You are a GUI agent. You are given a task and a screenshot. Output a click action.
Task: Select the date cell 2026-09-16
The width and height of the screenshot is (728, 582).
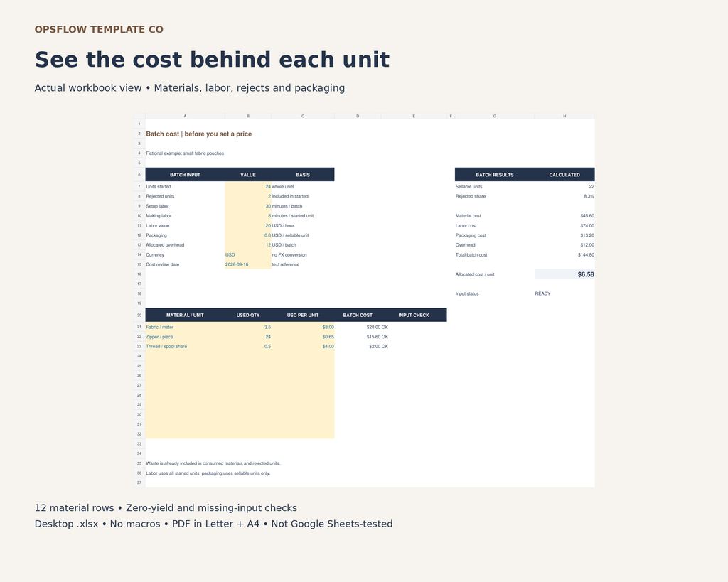pyautogui.click(x=248, y=264)
